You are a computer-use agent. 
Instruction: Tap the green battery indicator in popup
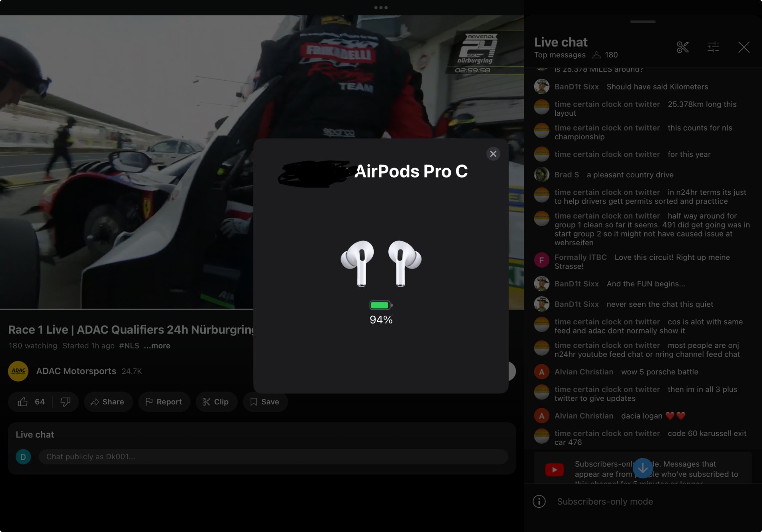pyautogui.click(x=381, y=305)
